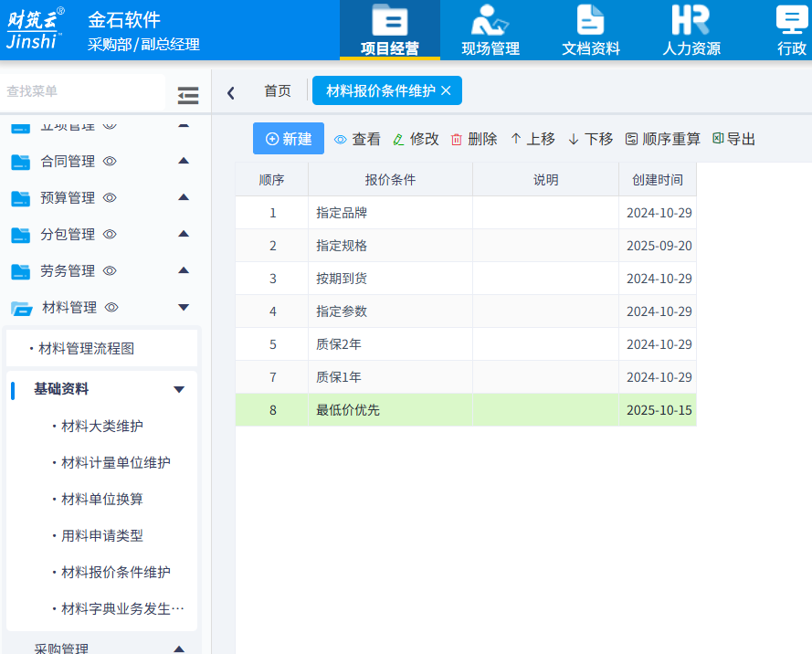The image size is (812, 654).
Task: Expand the 合同管理 menu arrow
Action: click(x=184, y=161)
